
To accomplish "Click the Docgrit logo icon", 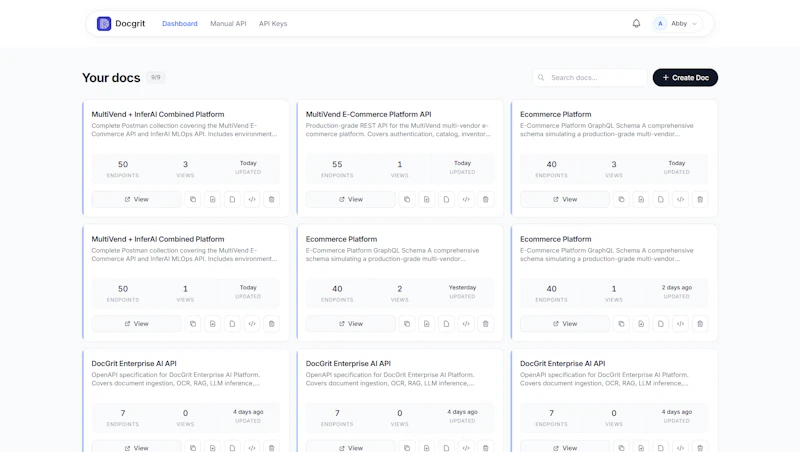I will pyautogui.click(x=104, y=23).
